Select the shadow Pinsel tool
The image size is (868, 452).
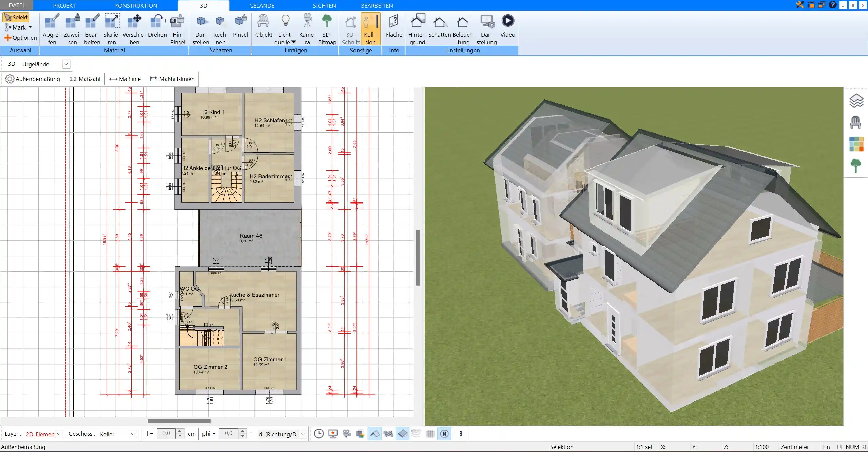coord(240,26)
